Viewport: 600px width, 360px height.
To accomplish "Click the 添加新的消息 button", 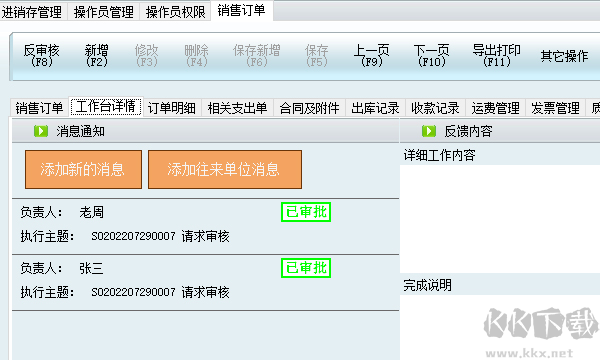I will pyautogui.click(x=83, y=169).
